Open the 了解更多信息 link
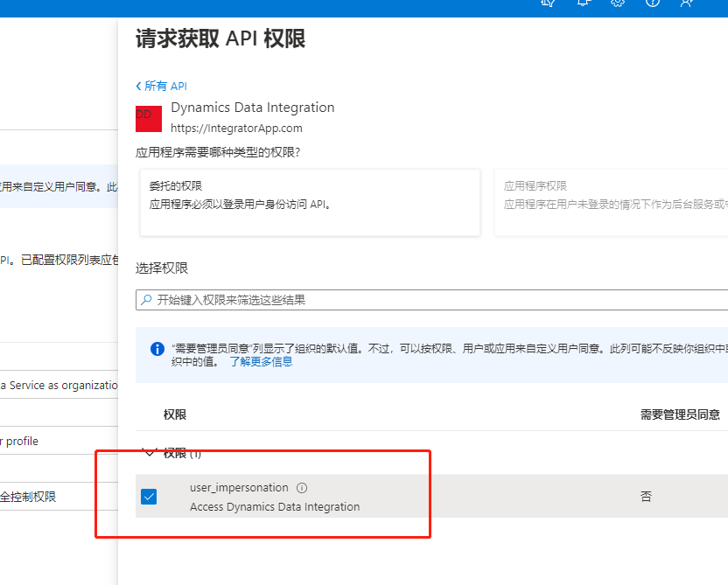This screenshot has height=585, width=728. (x=261, y=361)
